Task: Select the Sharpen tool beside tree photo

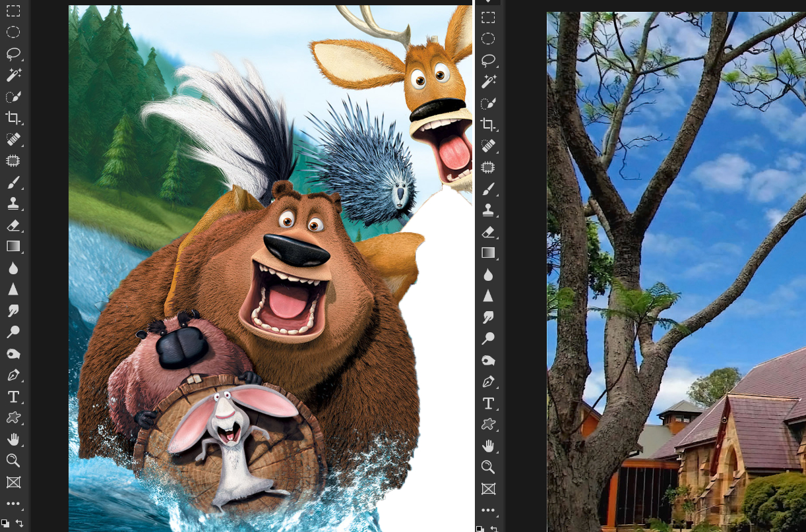Action: coord(488,296)
